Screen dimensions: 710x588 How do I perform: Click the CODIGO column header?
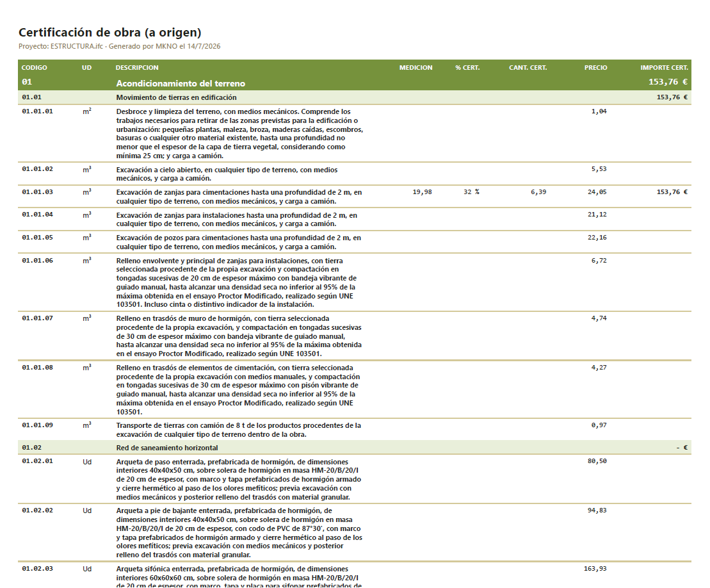[x=35, y=67]
